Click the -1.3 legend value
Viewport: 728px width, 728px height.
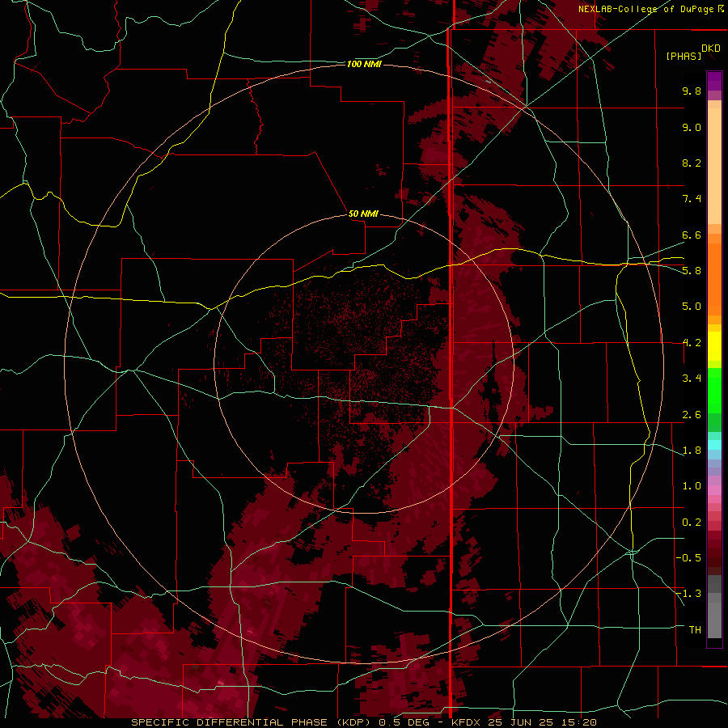coord(688,594)
